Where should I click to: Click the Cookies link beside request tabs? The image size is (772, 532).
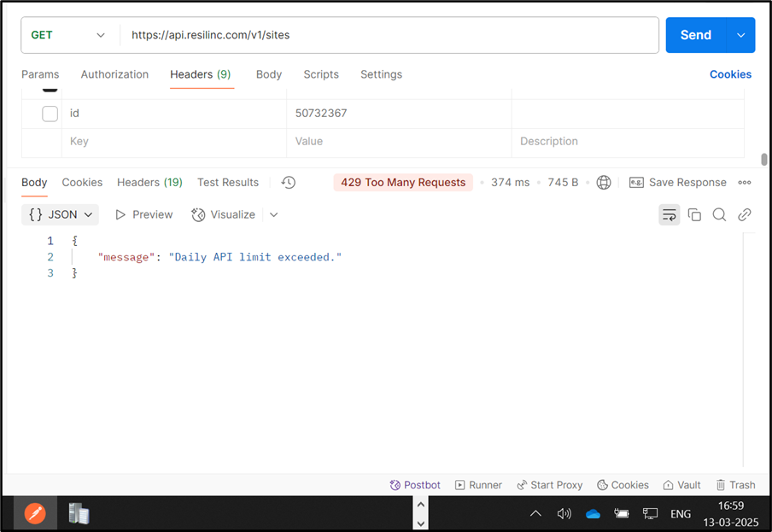click(730, 74)
